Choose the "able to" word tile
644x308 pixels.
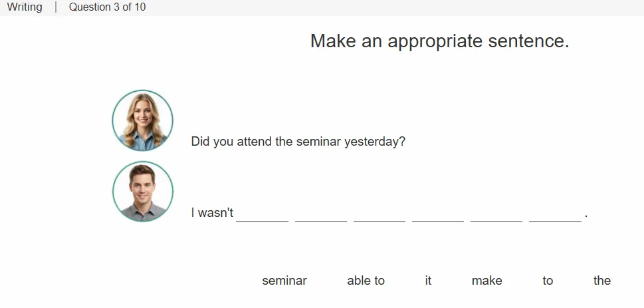[x=366, y=281]
